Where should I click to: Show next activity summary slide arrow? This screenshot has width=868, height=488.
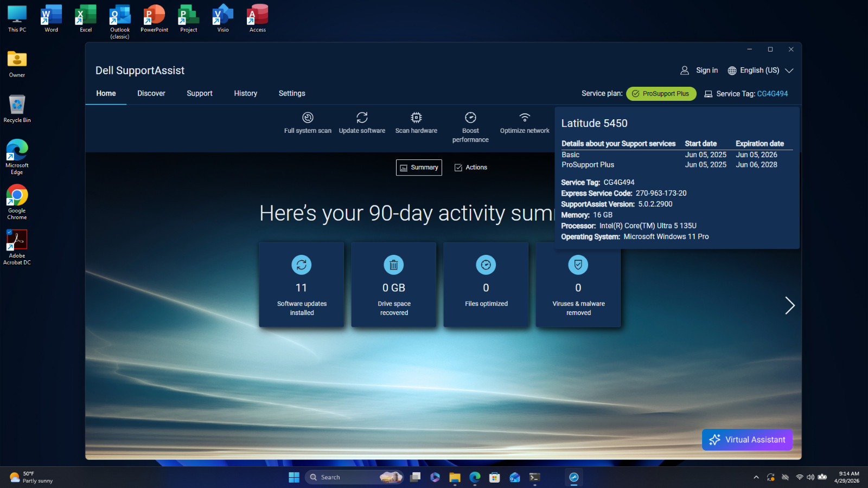(790, 306)
